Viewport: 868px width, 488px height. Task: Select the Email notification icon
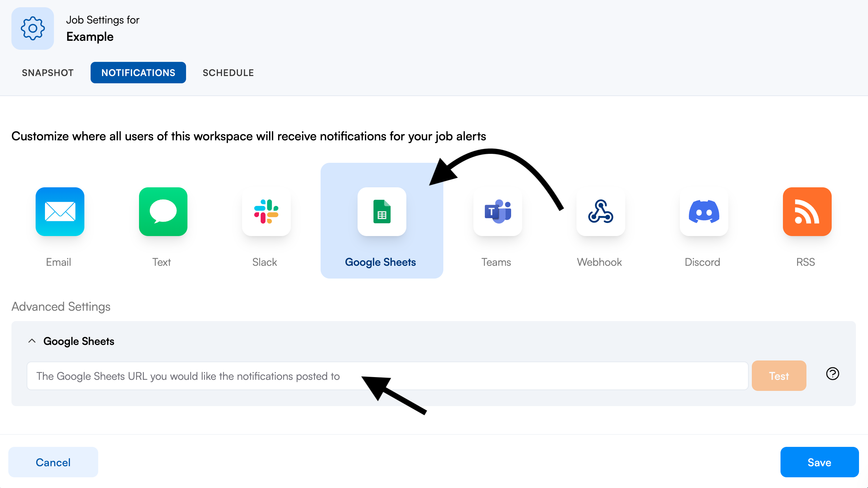click(60, 212)
